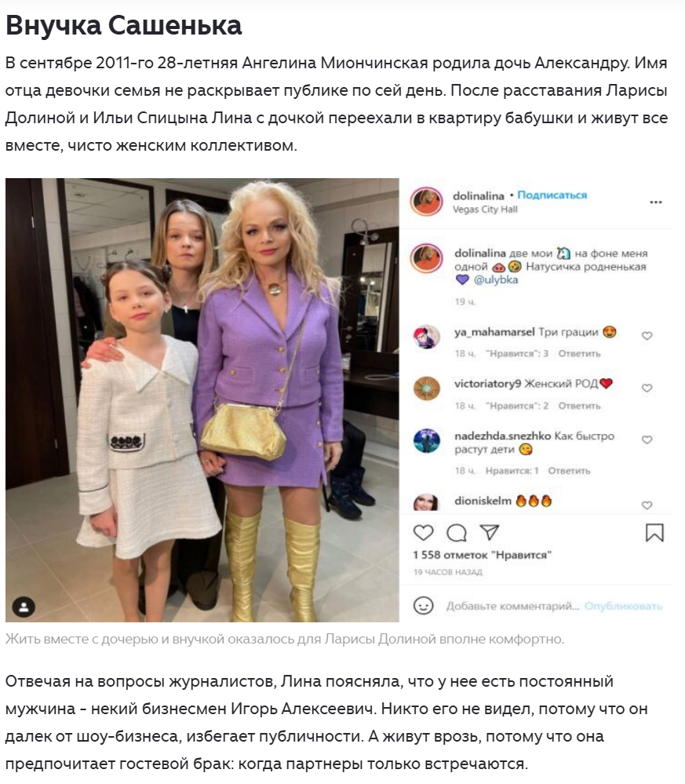Viewport: 685px width, 784px height.
Task: Click the Добавьте комментарий input field
Action: coord(512,606)
